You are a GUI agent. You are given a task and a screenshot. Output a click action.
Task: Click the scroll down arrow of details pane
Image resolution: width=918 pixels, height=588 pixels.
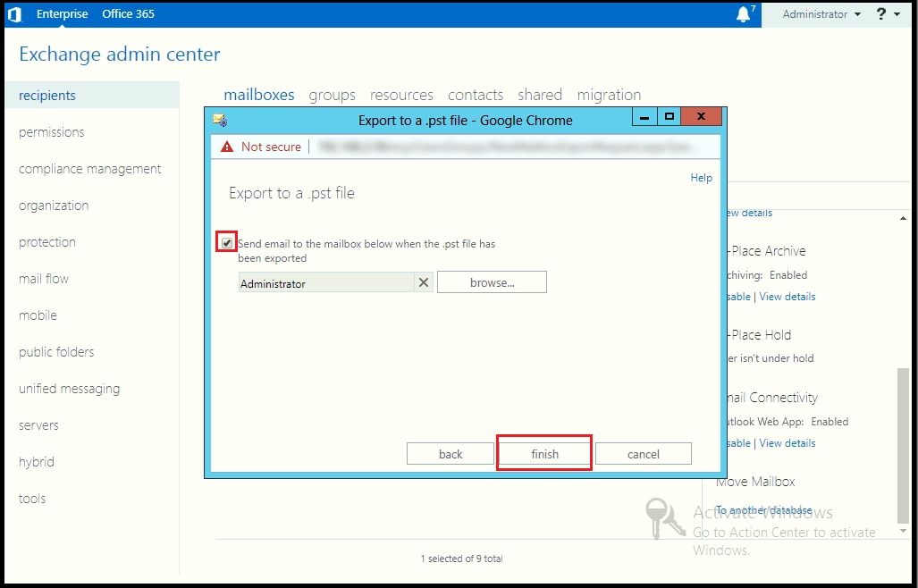tap(904, 531)
